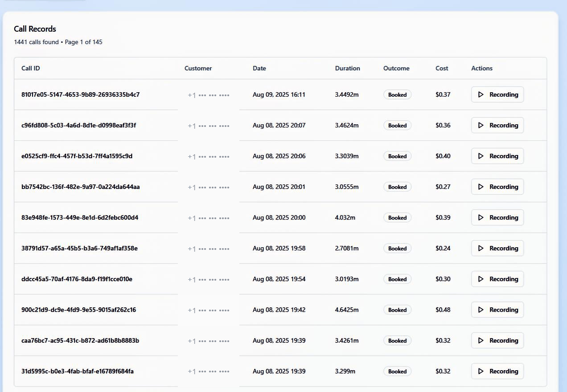Click the Date column header

(x=259, y=68)
